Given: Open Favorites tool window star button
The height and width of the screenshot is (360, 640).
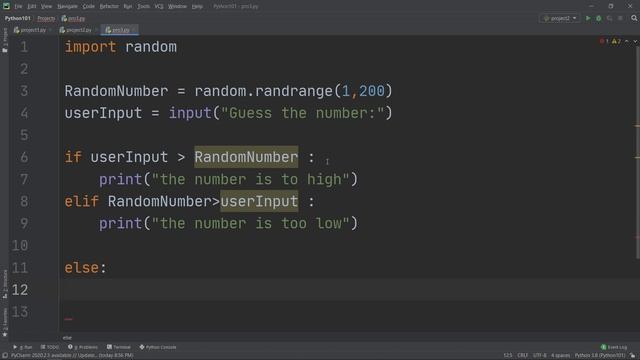Looking at the screenshot, I should coord(4,322).
